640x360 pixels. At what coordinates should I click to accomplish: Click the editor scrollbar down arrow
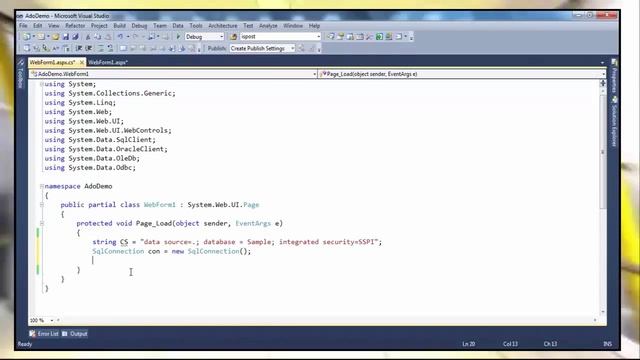click(x=603, y=312)
